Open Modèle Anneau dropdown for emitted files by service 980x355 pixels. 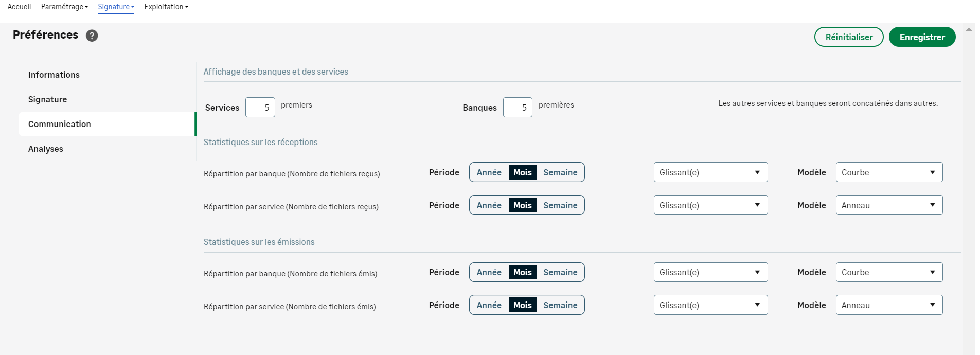[x=888, y=305]
